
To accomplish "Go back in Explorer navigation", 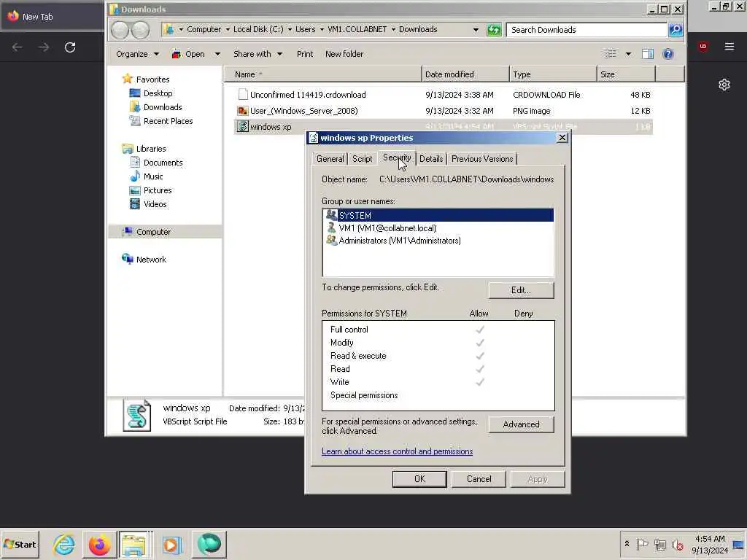I will pos(120,30).
